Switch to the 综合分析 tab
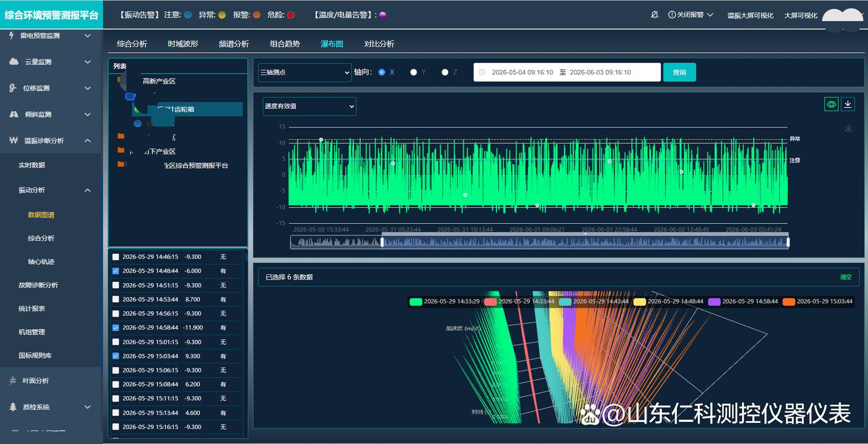The height and width of the screenshot is (444, 868). pyautogui.click(x=132, y=44)
